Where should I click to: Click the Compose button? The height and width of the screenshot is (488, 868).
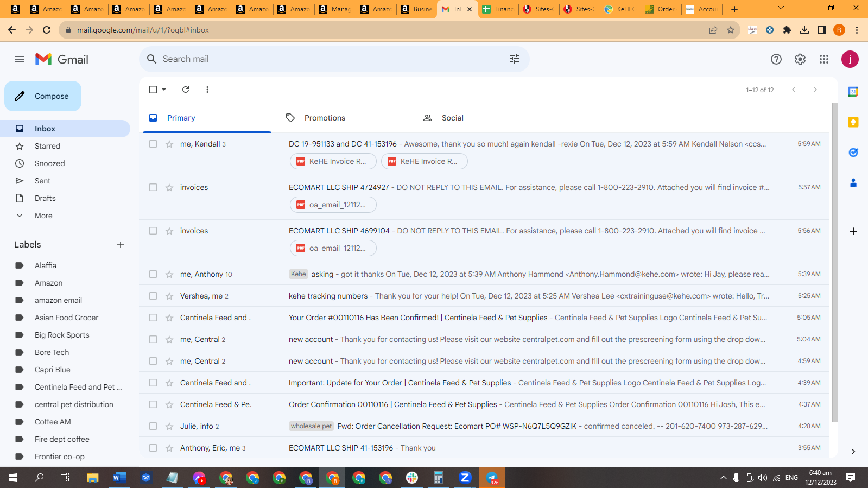43,96
